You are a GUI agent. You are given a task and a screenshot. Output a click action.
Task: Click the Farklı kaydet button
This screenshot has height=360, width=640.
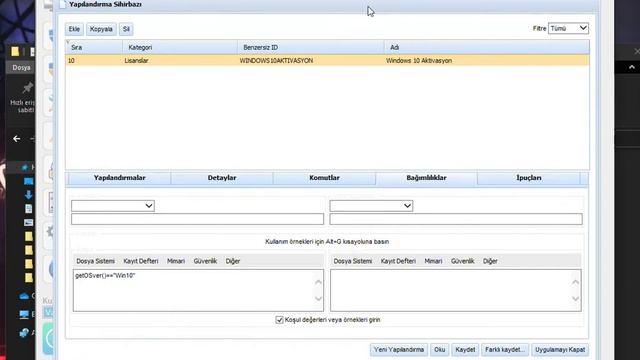click(505, 350)
